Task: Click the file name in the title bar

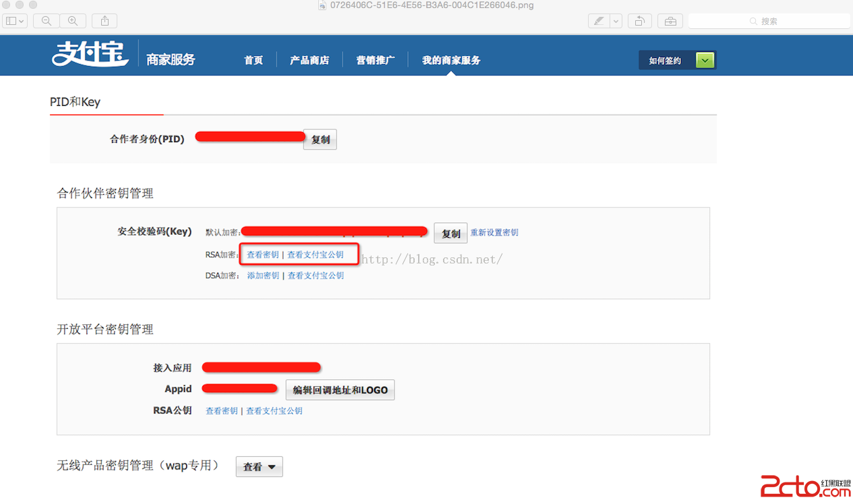Action: point(430,5)
